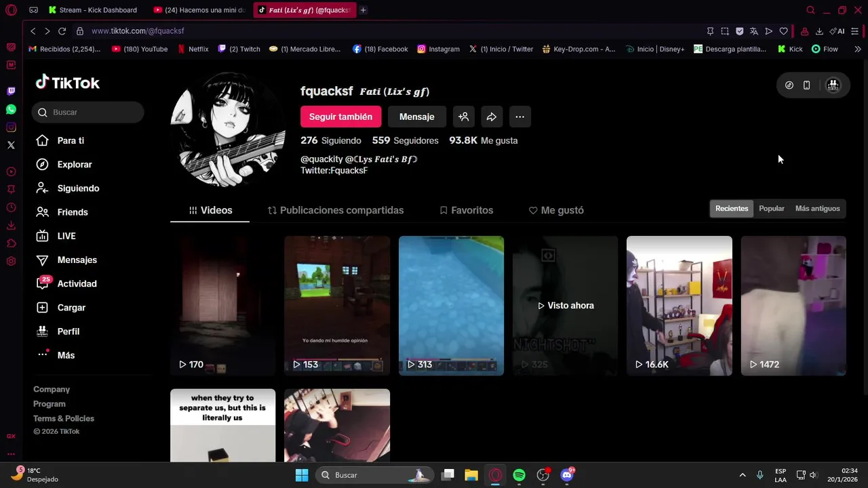Open TikTok coins icon at top right

(789, 85)
